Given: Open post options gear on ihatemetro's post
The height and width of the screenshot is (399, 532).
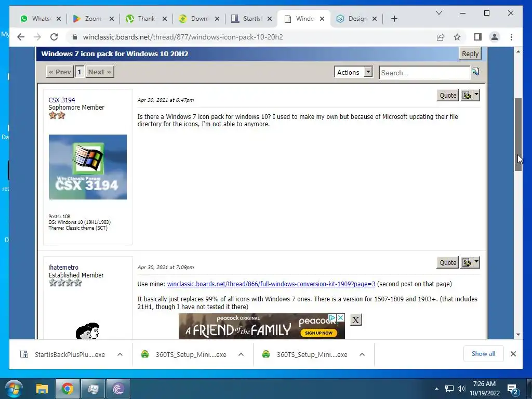Looking at the screenshot, I should tap(467, 262).
